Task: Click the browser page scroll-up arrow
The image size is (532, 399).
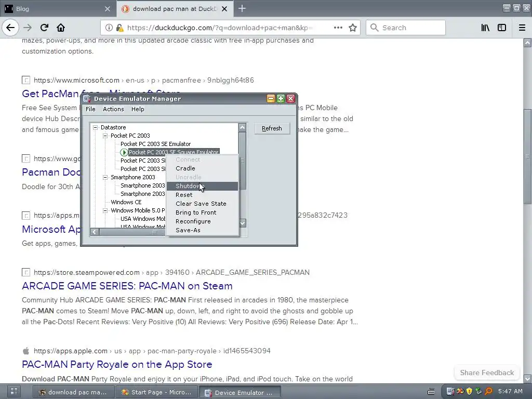Action: [528, 43]
